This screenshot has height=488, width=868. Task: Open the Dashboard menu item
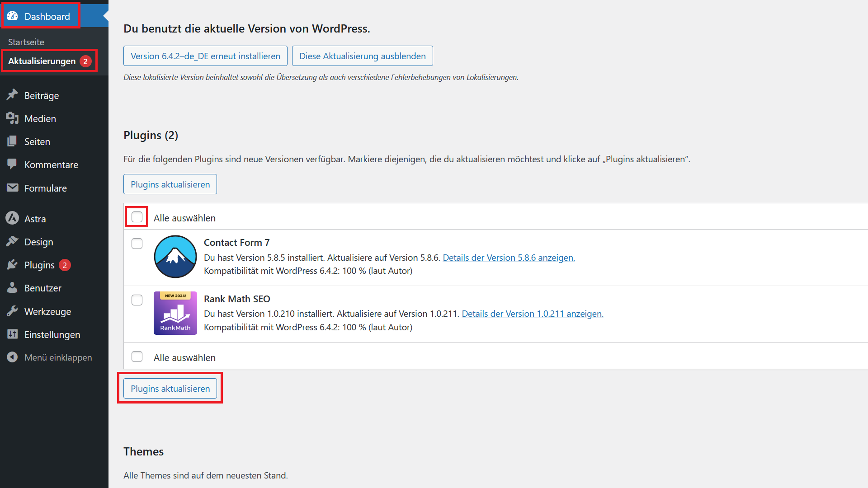[x=54, y=16]
